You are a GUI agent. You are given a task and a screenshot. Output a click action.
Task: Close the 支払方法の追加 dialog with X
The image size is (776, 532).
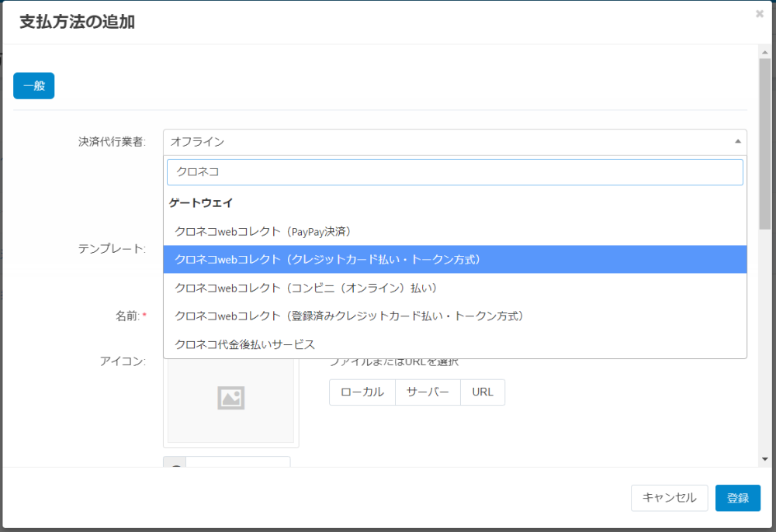pyautogui.click(x=759, y=14)
